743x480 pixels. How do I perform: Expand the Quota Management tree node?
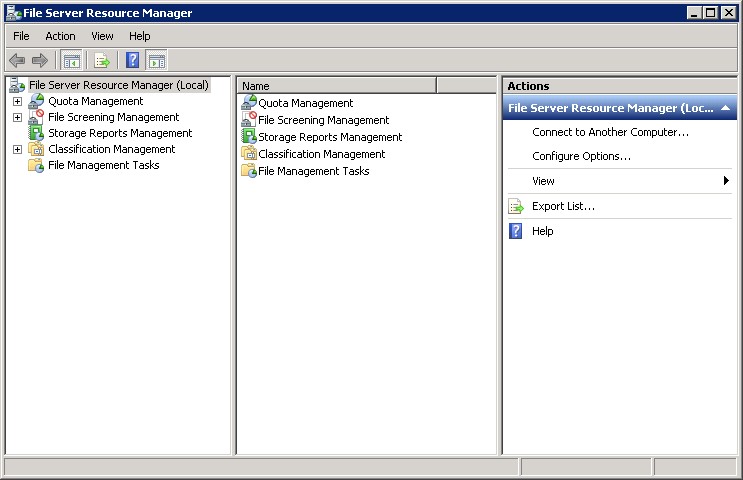pos(17,101)
